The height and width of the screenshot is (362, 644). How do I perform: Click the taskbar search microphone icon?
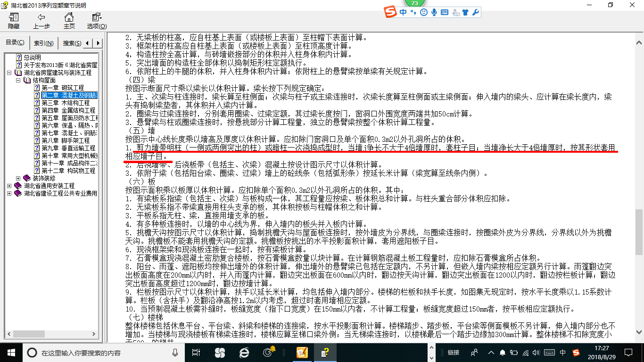(x=175, y=352)
